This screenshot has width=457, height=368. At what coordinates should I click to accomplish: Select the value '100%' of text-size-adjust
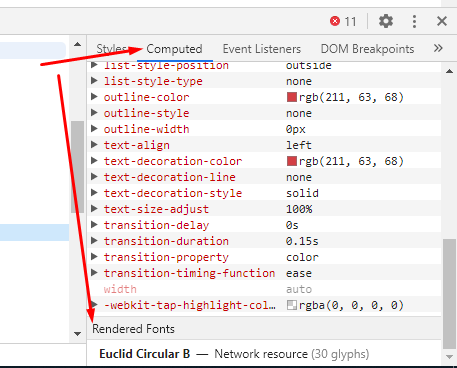point(299,209)
